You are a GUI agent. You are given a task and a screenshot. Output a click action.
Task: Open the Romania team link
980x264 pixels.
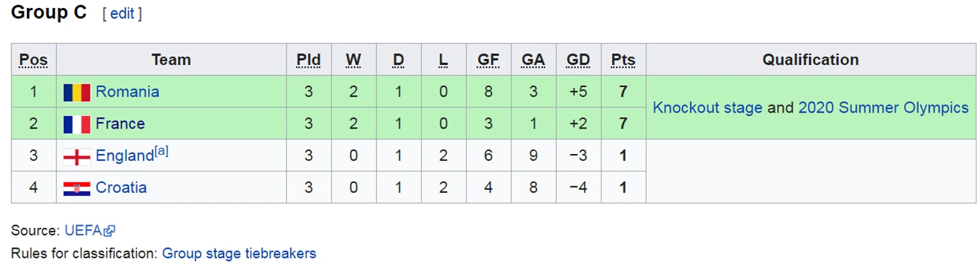pos(128,92)
